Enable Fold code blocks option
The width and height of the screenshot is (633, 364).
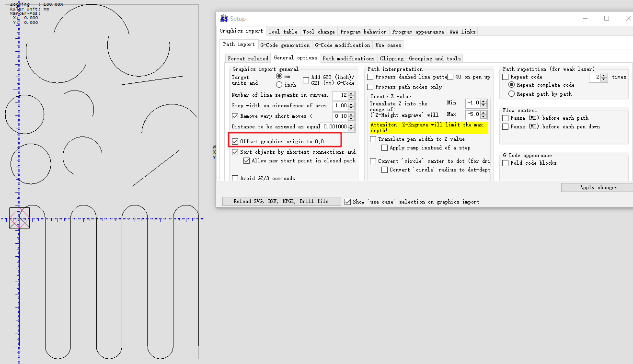(506, 163)
